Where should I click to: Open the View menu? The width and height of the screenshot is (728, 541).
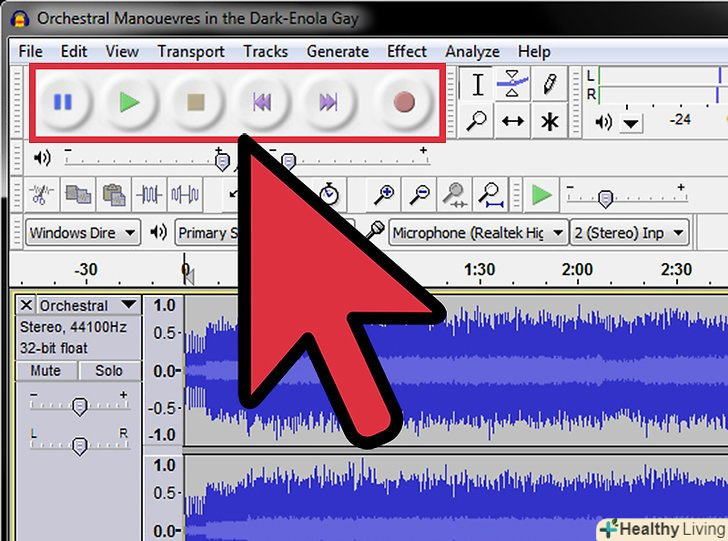coord(122,51)
